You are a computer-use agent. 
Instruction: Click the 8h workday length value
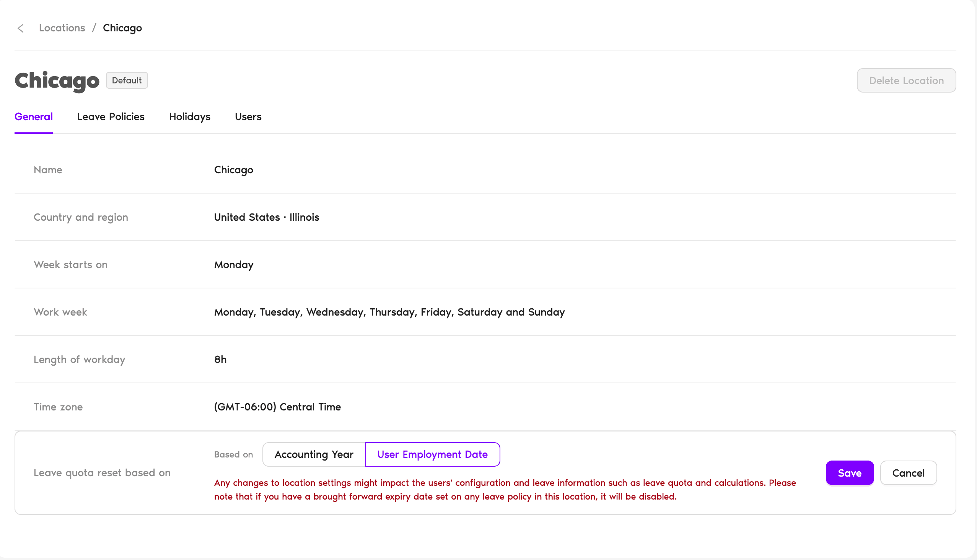(x=220, y=359)
